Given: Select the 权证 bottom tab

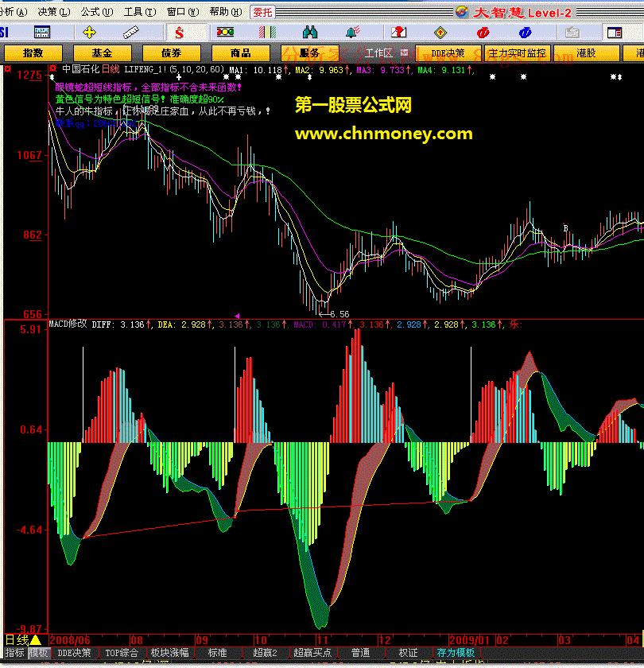Looking at the screenshot, I should tap(408, 653).
